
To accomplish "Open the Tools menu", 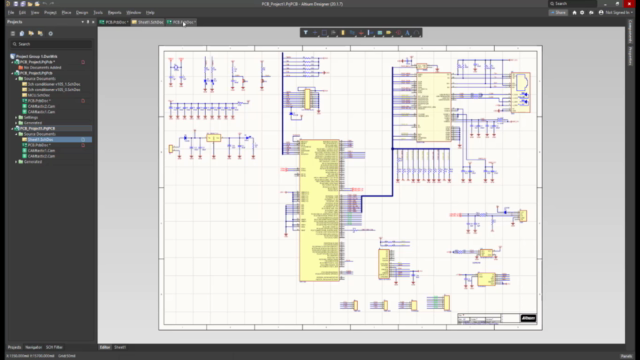I will pyautogui.click(x=98, y=13).
